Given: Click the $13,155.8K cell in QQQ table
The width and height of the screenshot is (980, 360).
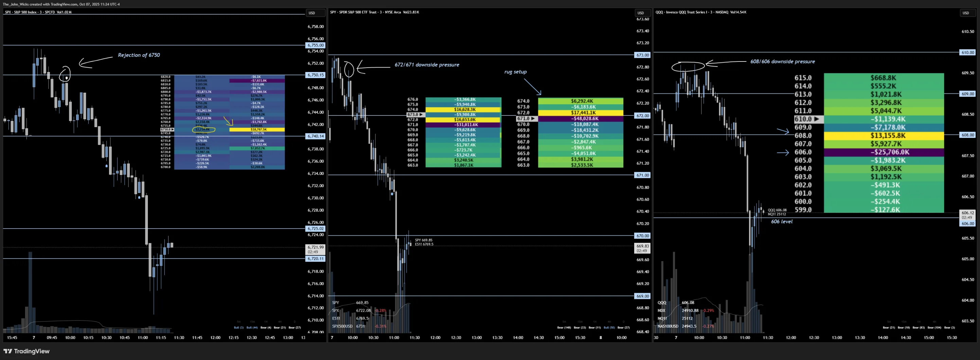Looking at the screenshot, I should coord(884,136).
